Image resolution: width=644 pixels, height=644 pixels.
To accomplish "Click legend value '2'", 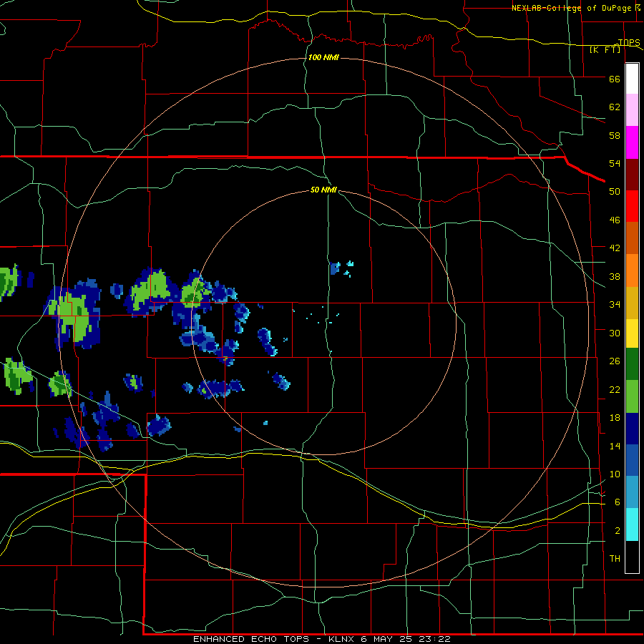I will pyautogui.click(x=618, y=531).
